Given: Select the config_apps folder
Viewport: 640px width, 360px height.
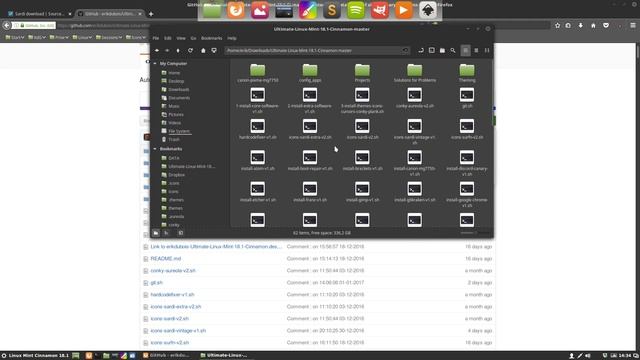Looking at the screenshot, I should [x=310, y=73].
